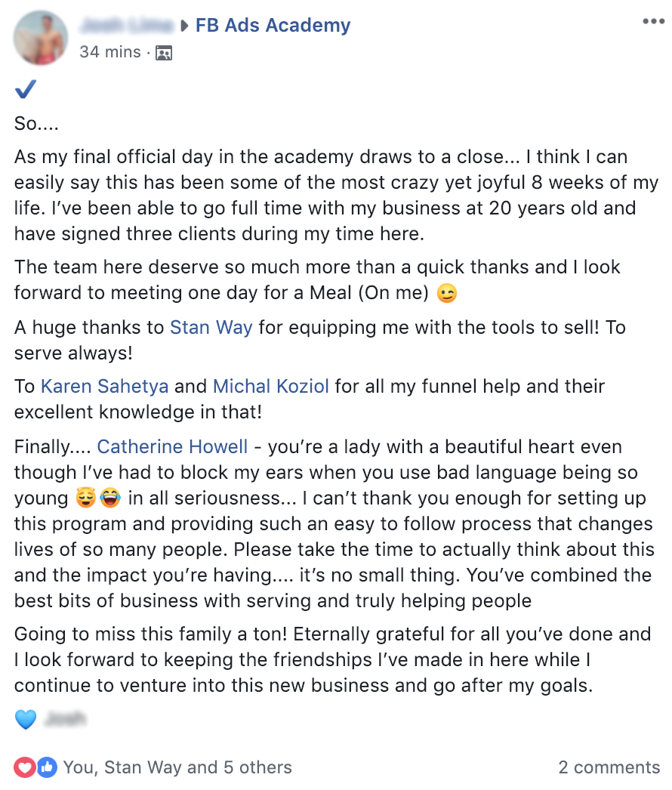Open Karen Sahetya's profile link
This screenshot has height=790, width=672.
click(x=105, y=387)
